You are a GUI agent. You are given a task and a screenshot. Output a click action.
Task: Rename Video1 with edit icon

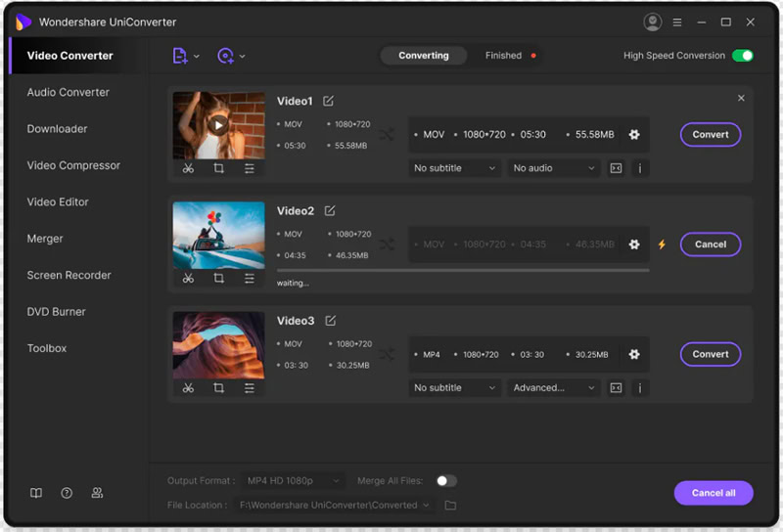(328, 101)
